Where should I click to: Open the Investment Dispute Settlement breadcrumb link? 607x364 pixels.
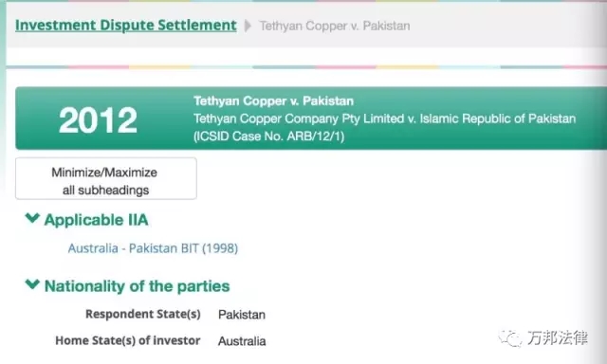point(126,26)
